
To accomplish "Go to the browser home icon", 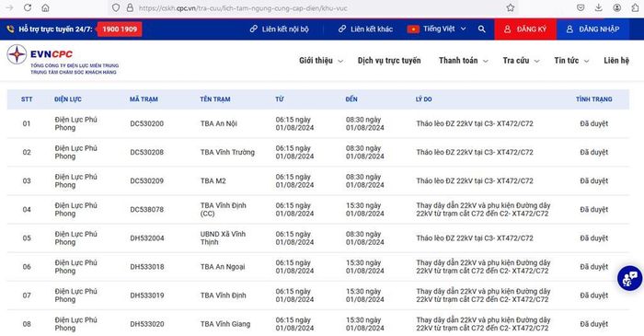I will [x=46, y=7].
